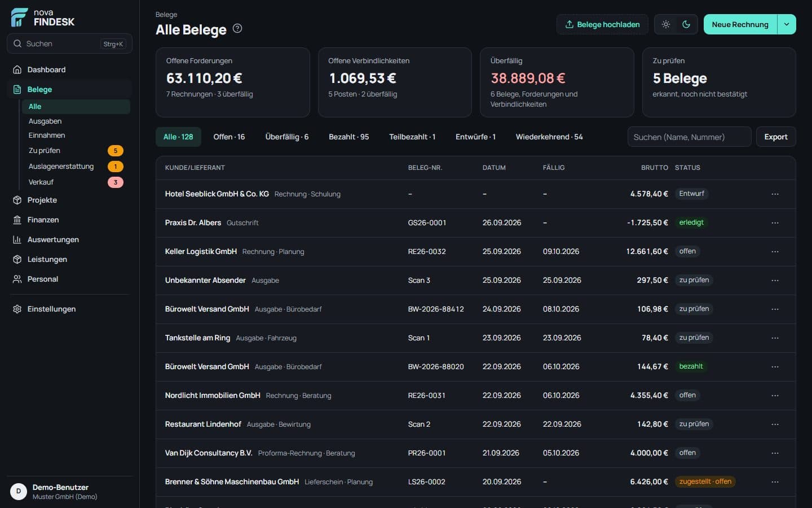
Task: Focus the Suchen (Name, Nummer) field
Action: click(689, 137)
